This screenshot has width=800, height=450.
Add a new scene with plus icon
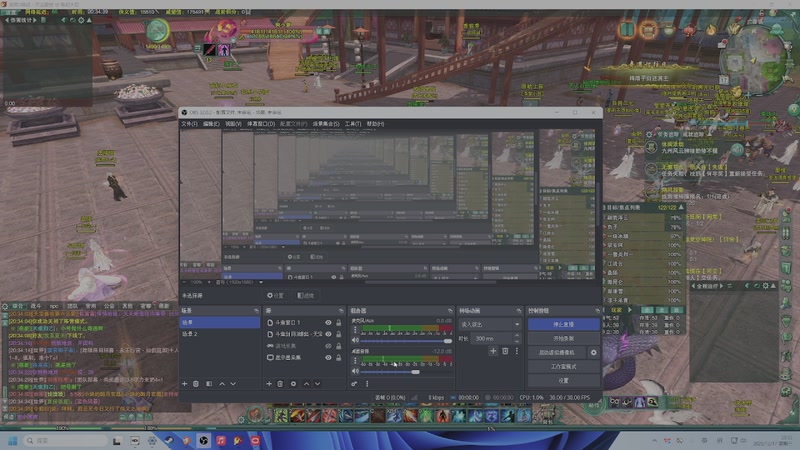185,384
